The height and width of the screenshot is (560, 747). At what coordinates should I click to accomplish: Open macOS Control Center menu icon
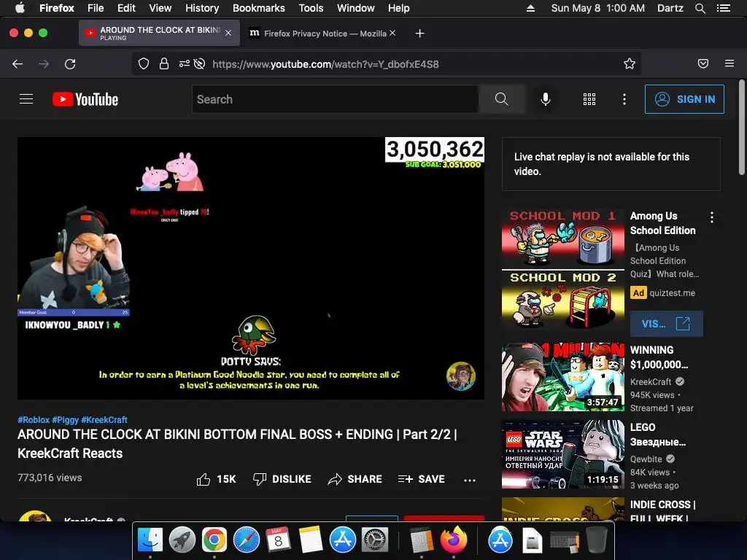(x=723, y=8)
